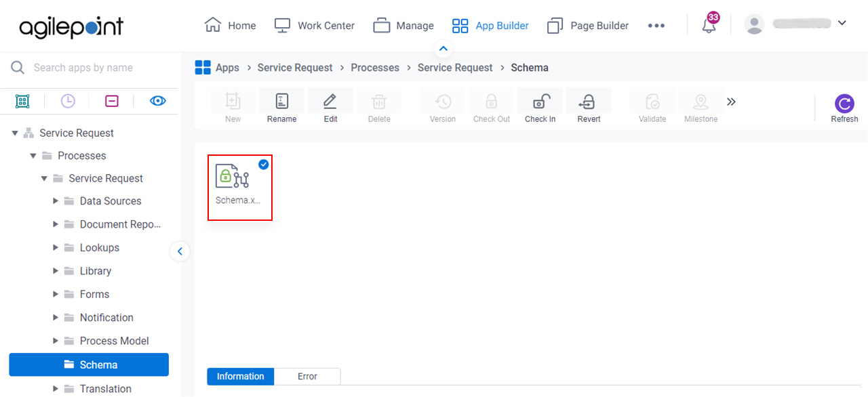
Task: Expand the Document Repo... folder
Action: (56, 224)
